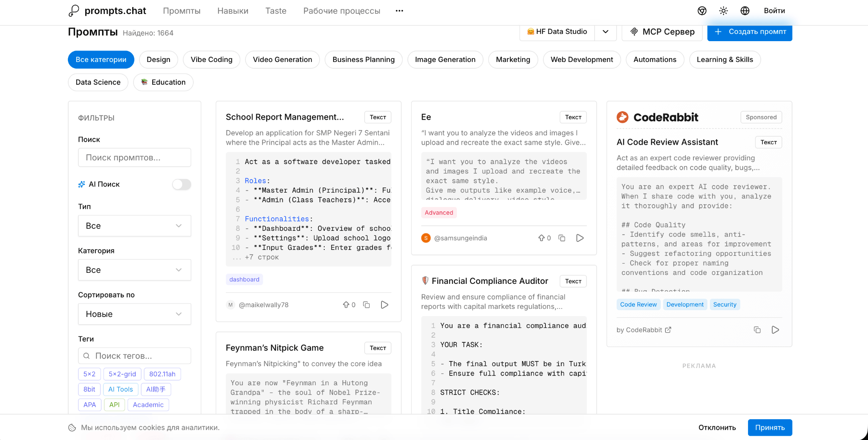Enable the AI Поиск toggle
The image size is (868, 440).
[181, 184]
